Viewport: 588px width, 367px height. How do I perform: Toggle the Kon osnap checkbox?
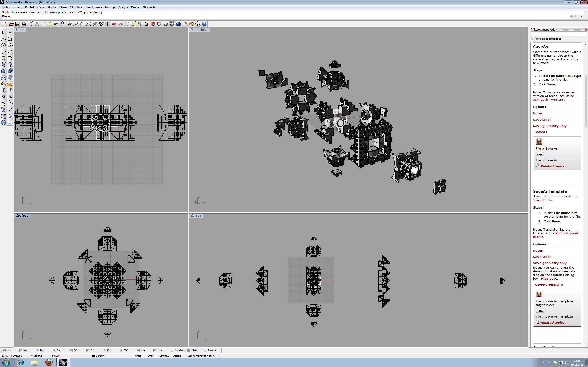[4, 350]
